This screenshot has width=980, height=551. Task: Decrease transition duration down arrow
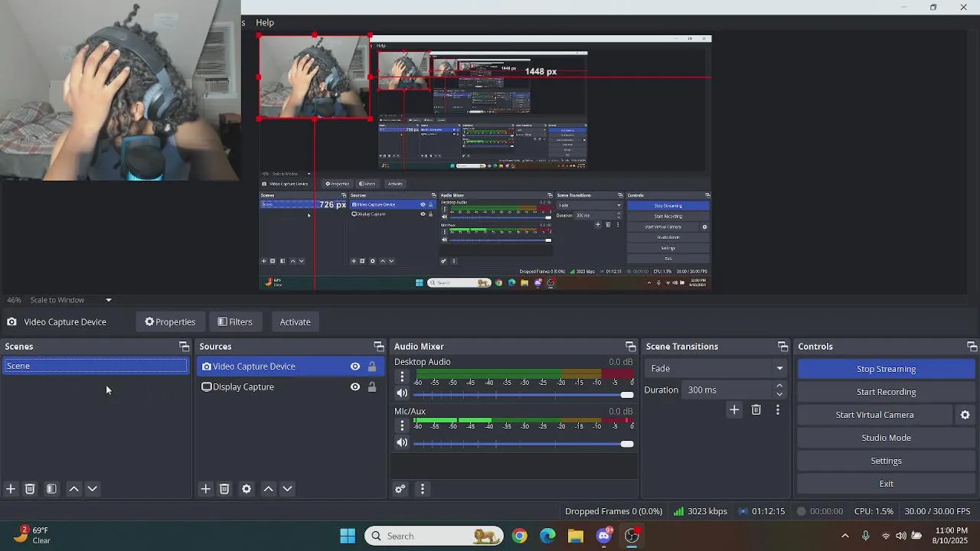(779, 394)
